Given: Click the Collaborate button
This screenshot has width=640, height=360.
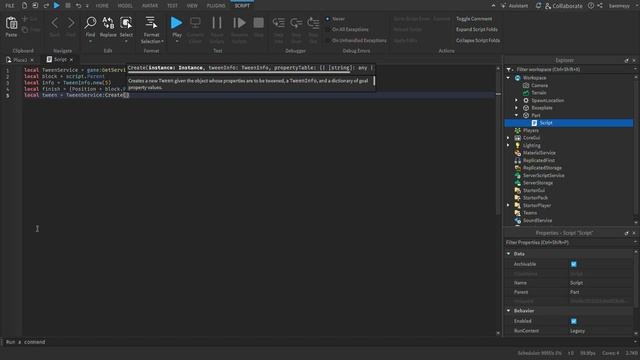Looking at the screenshot, I should (564, 6).
